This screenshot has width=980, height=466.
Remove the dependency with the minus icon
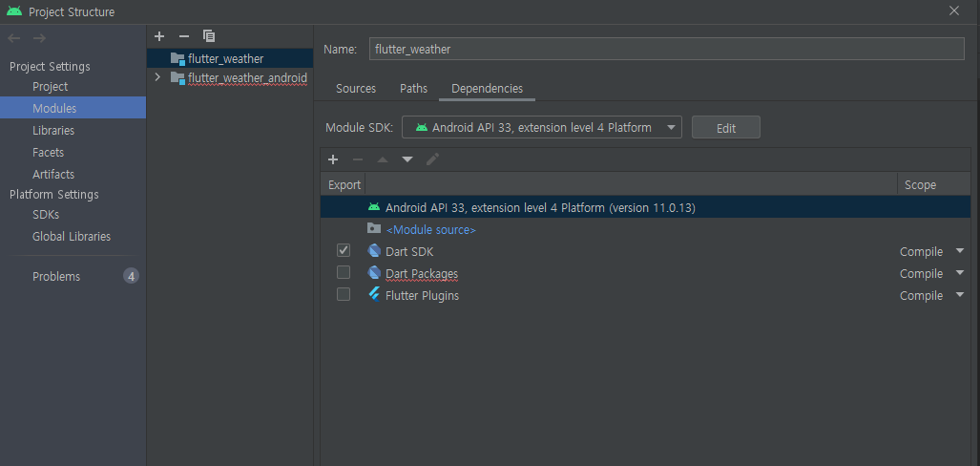[358, 159]
